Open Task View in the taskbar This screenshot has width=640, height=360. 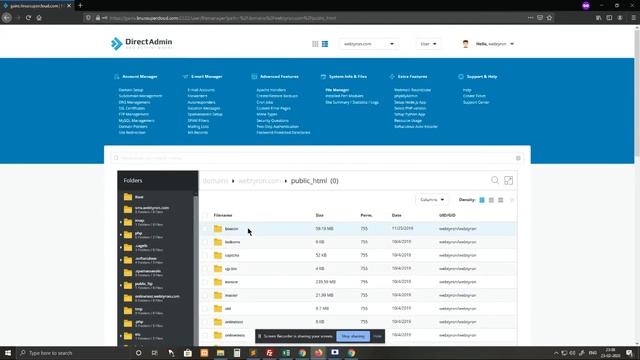pos(155,353)
